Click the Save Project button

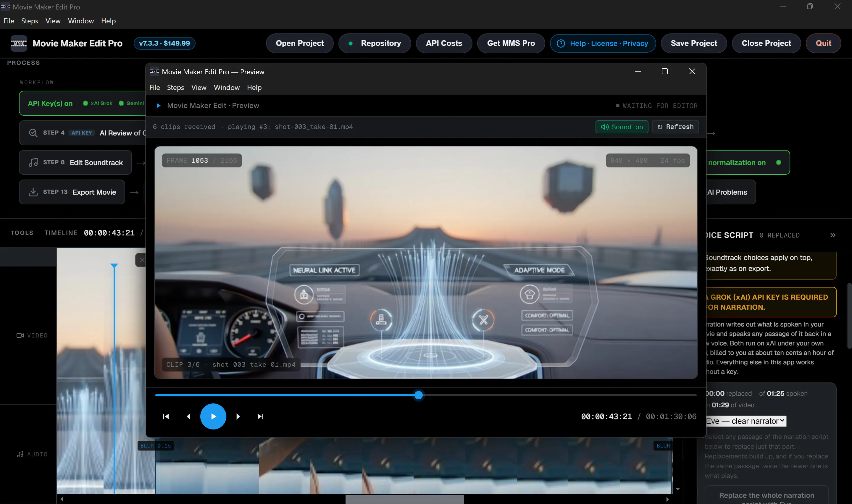tap(693, 43)
